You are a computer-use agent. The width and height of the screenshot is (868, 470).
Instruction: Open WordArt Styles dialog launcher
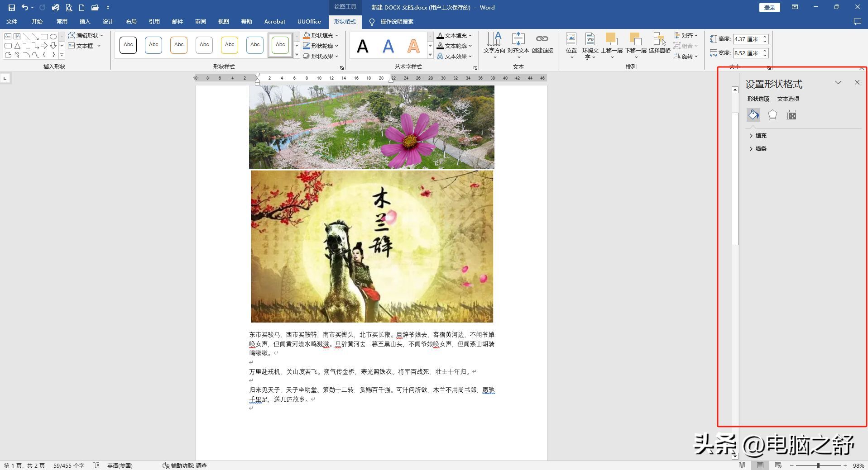pos(475,68)
